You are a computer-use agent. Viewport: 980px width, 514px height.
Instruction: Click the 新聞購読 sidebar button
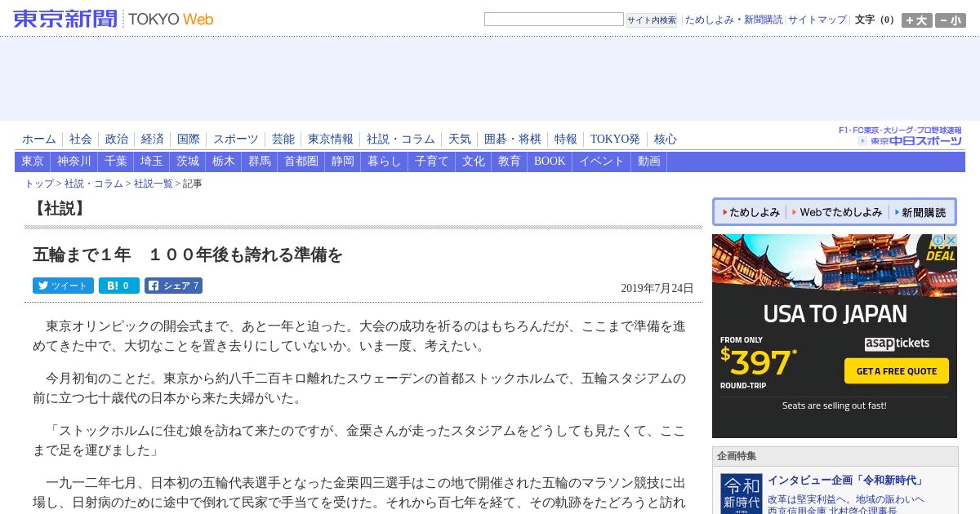pos(920,212)
